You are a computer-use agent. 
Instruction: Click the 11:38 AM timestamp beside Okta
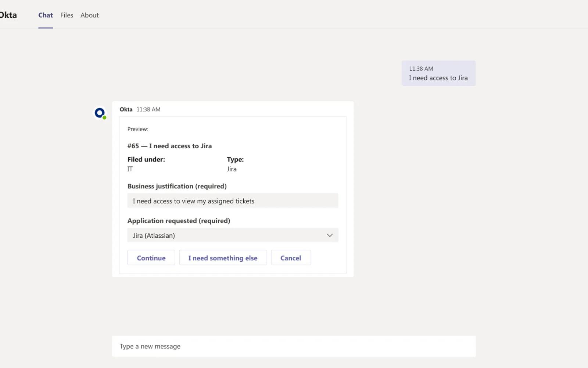148,109
